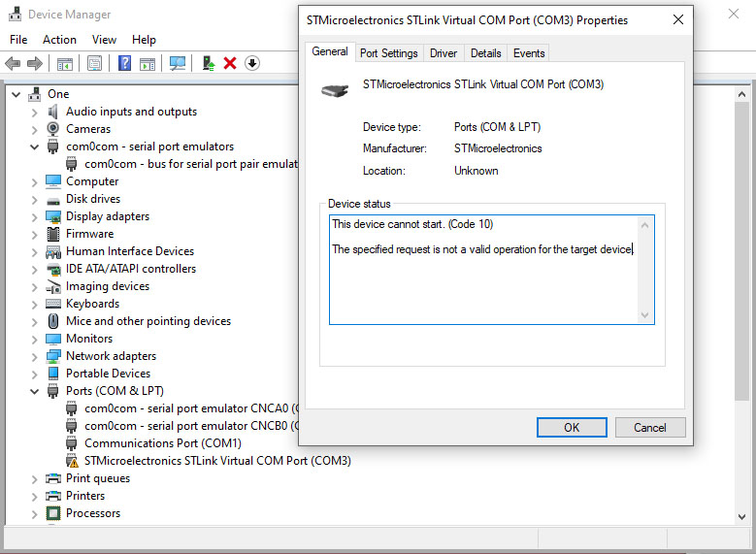Click Device status box scroll-up arrow
Viewport: 756px width, 554px height.
click(x=645, y=225)
